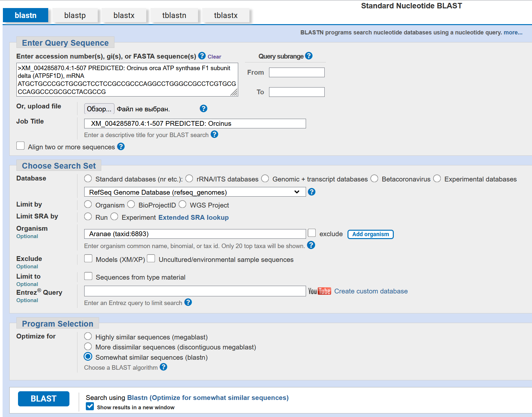Image resolution: width=532 pixels, height=417 pixels.
Task: Click the YouTube icon for custom database
Action: click(x=319, y=291)
